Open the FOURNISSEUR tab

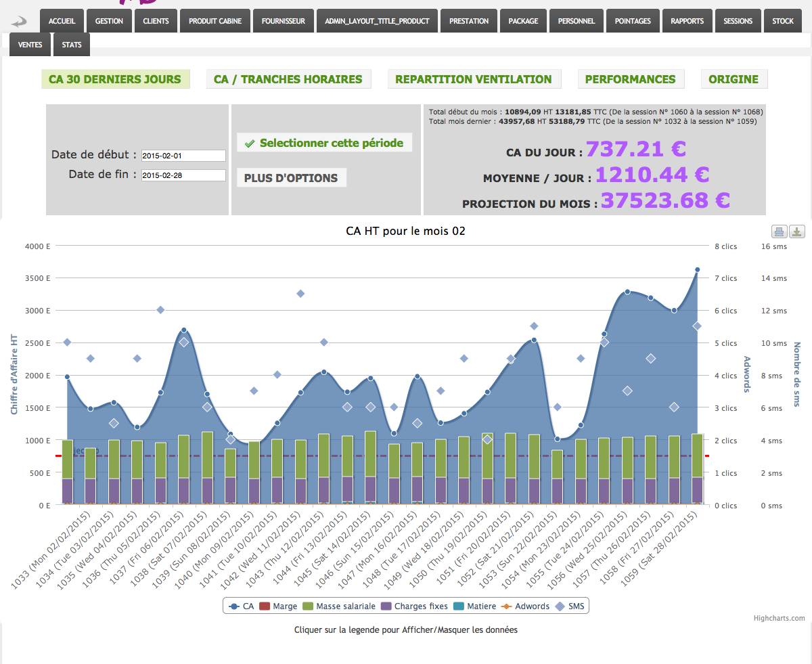(284, 21)
